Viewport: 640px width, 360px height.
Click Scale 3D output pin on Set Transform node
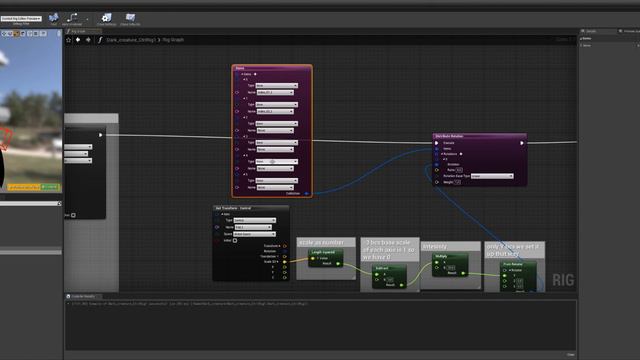click(x=284, y=262)
